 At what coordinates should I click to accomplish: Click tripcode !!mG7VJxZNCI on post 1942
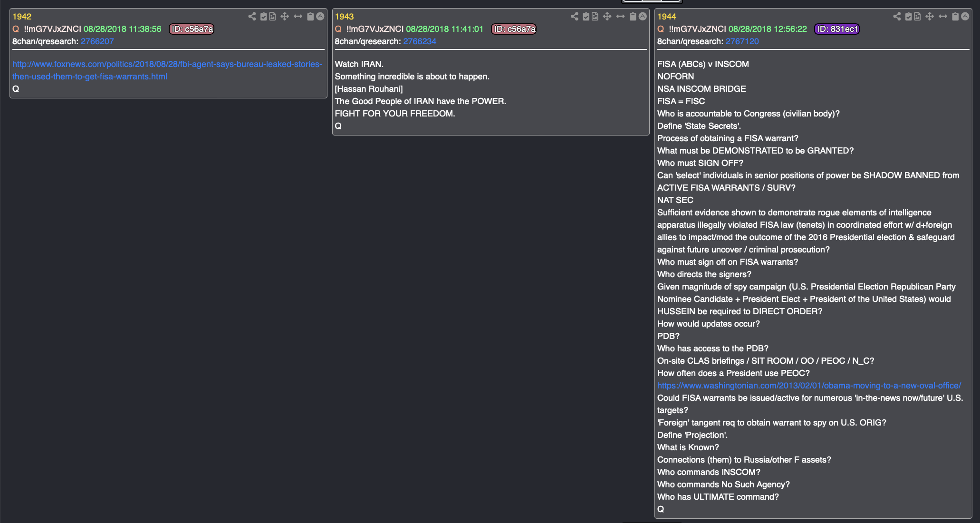(53, 29)
